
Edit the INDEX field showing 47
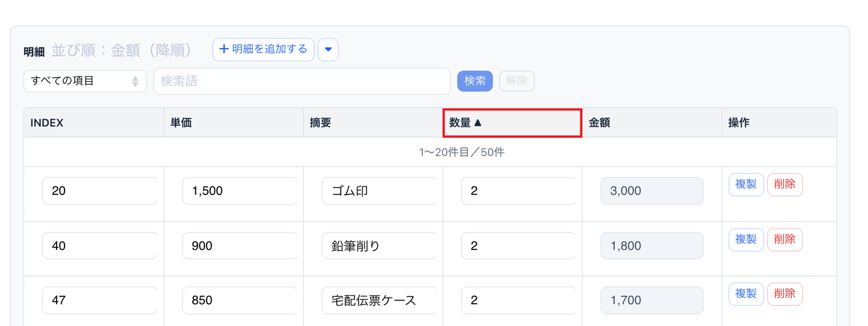100,300
